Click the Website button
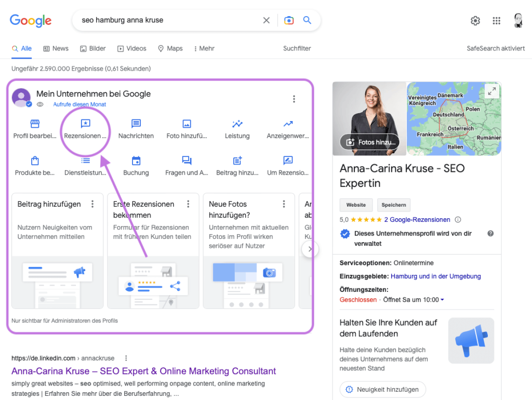The height and width of the screenshot is (400, 532). coord(356,205)
